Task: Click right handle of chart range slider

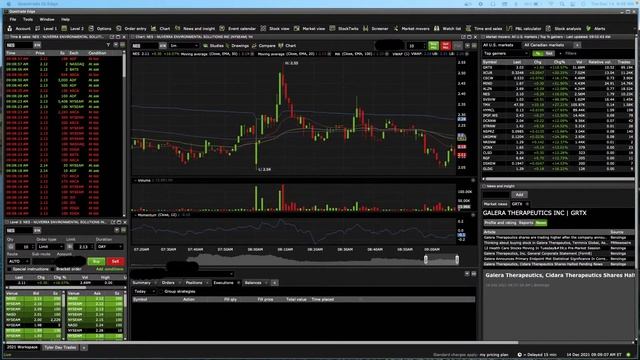Action: click(x=457, y=259)
